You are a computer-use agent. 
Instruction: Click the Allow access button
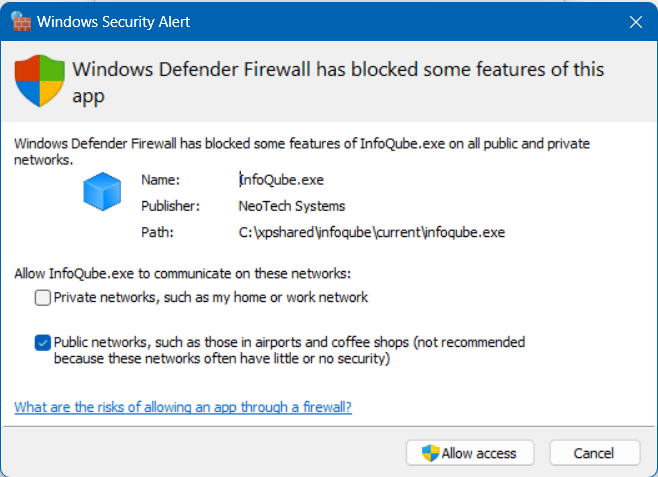[x=470, y=453]
